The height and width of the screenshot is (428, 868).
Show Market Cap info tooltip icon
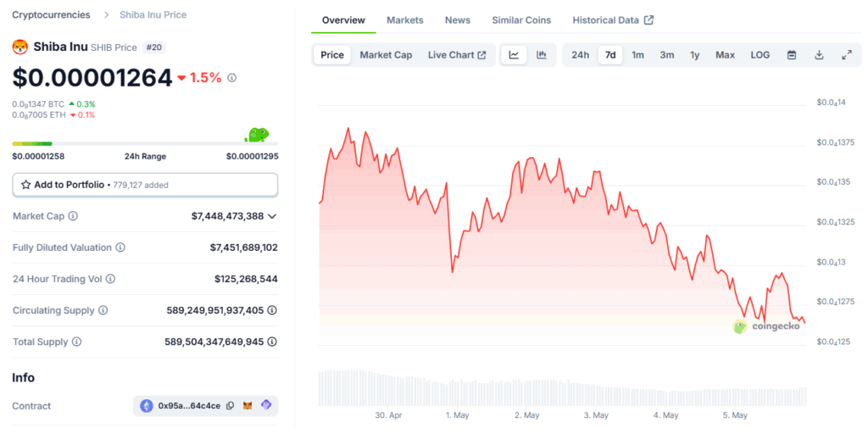73,216
